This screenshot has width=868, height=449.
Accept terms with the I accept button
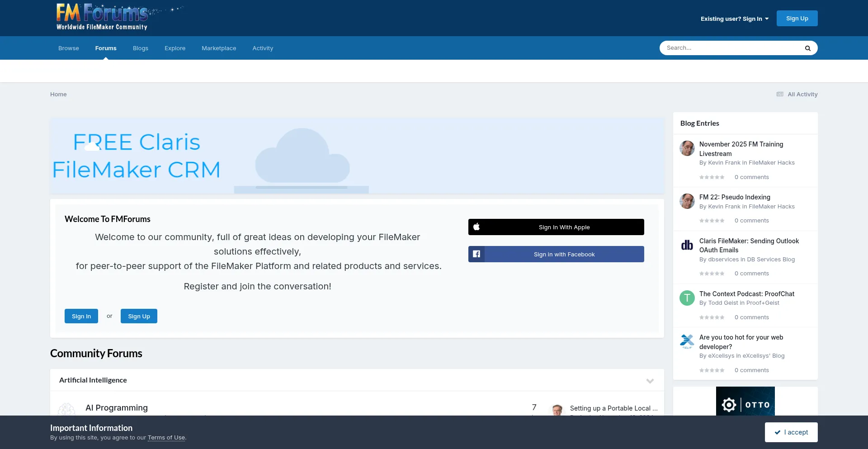click(x=791, y=432)
